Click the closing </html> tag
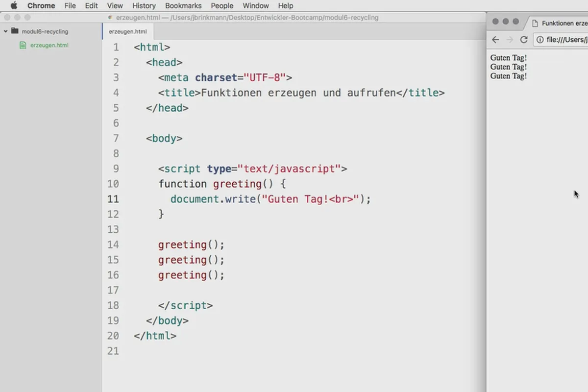 click(x=155, y=336)
